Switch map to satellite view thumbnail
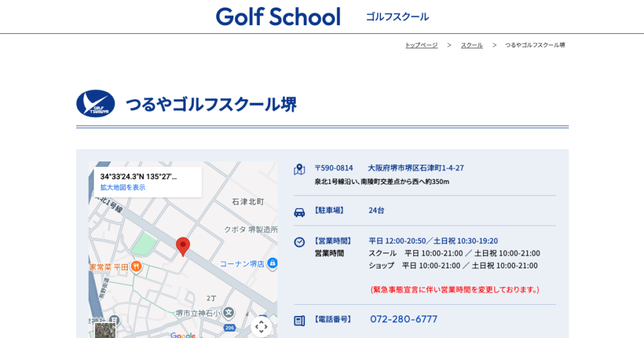 coord(105,330)
